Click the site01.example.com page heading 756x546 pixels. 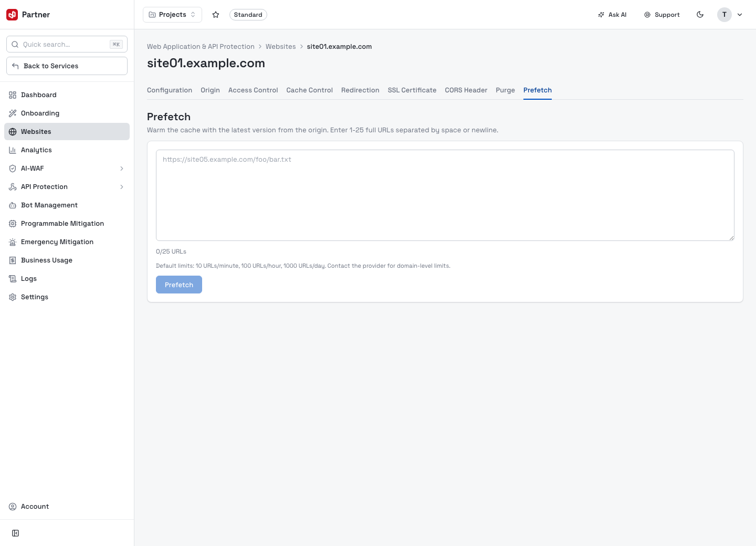coord(206,64)
